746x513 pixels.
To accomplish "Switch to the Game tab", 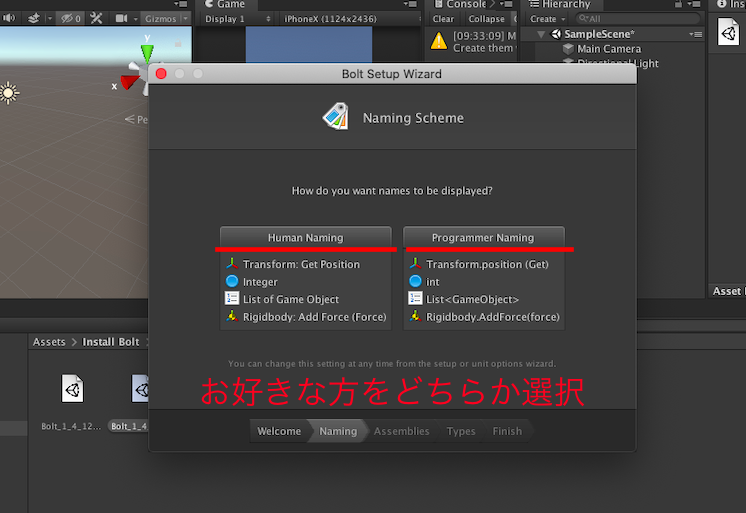I will click(x=226, y=4).
